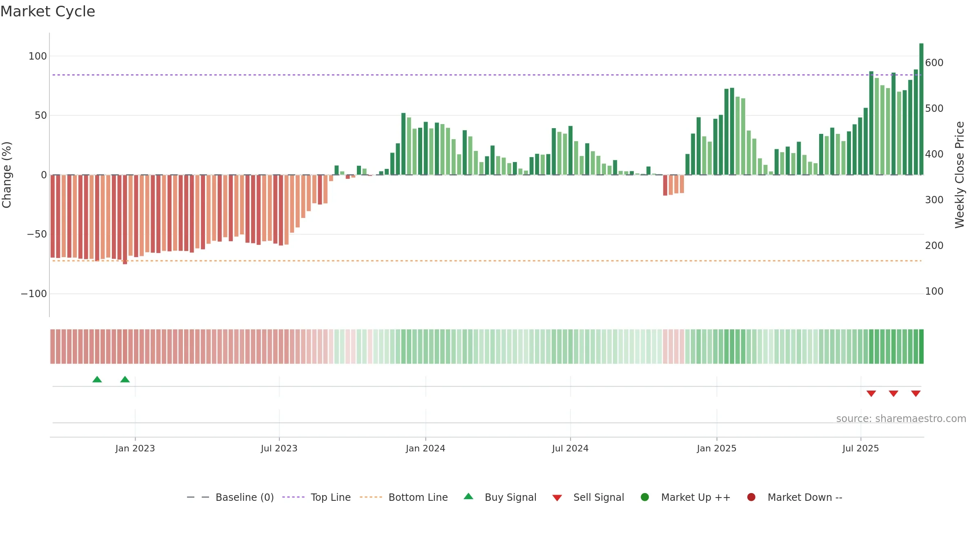Click the −50 tick on left axis
Screen dimensions: 980x551
tap(37, 234)
